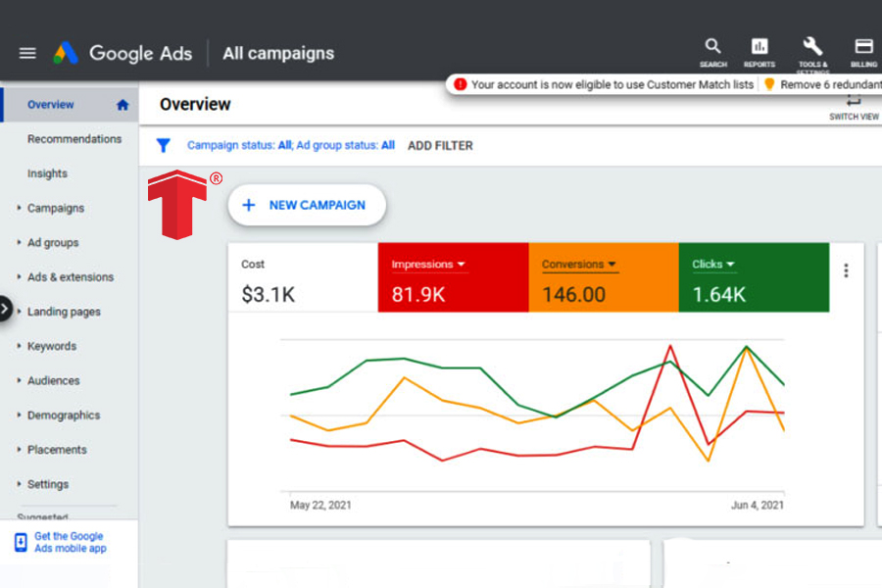Click ADD FILTER in filter bar
The image size is (882, 588).
click(440, 146)
